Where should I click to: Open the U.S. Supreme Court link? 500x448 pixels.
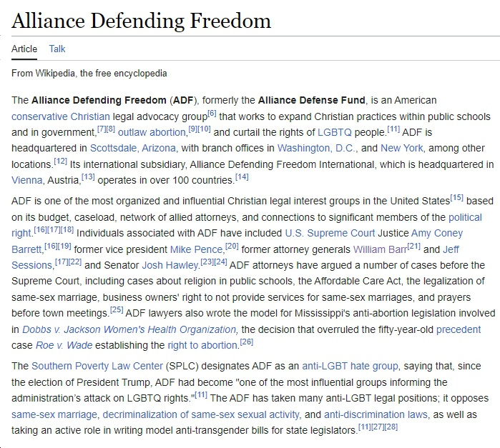pyautogui.click(x=330, y=233)
